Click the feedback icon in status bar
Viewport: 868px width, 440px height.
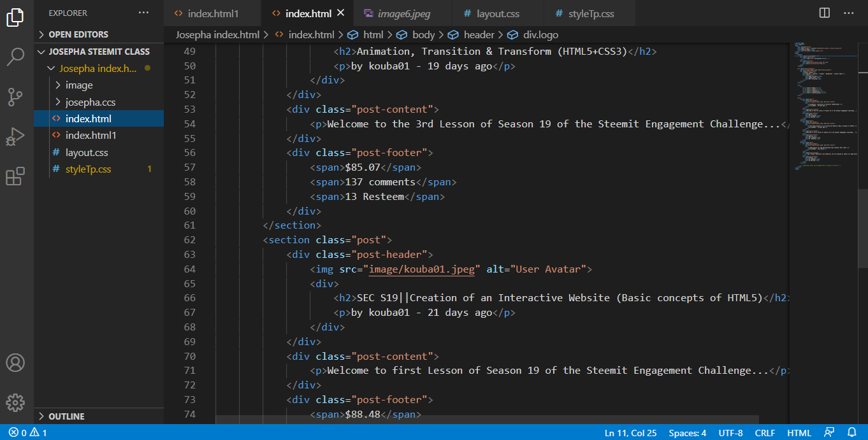click(x=828, y=433)
